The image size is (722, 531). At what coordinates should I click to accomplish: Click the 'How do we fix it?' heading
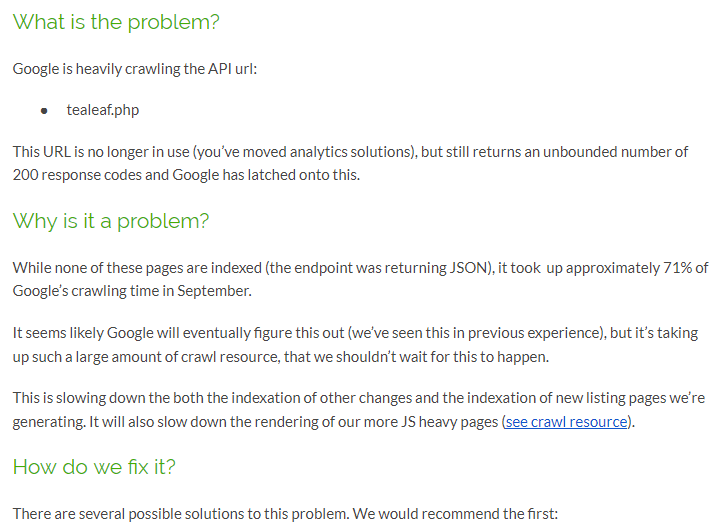pyautogui.click(x=94, y=467)
